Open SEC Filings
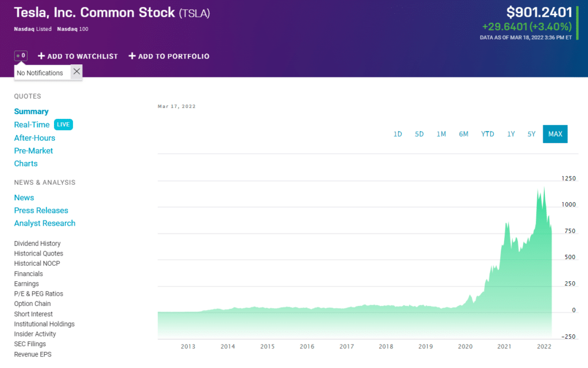Screen dimensions: 588x368 [30, 344]
